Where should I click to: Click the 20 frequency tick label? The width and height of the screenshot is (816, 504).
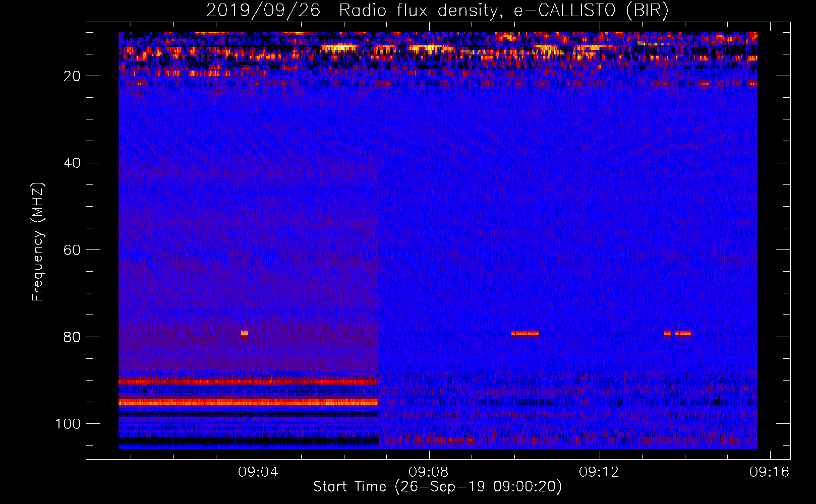[72, 76]
